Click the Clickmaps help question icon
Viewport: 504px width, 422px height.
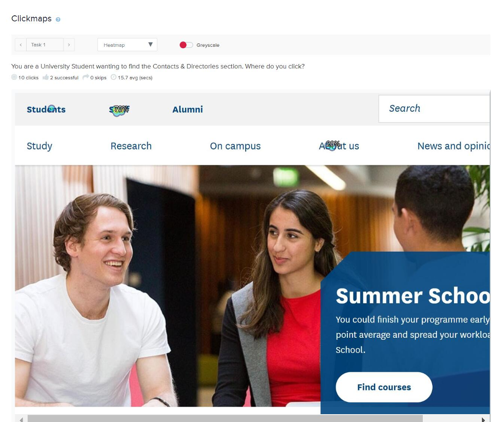(58, 20)
